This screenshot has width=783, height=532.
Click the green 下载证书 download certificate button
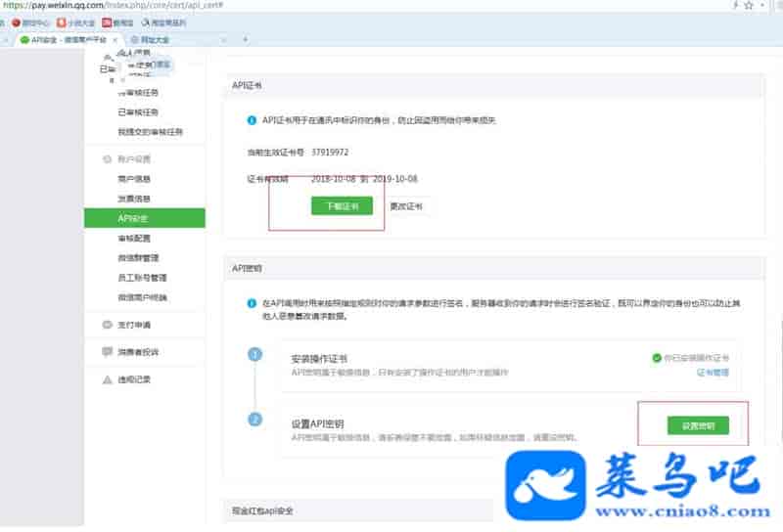[x=342, y=206]
